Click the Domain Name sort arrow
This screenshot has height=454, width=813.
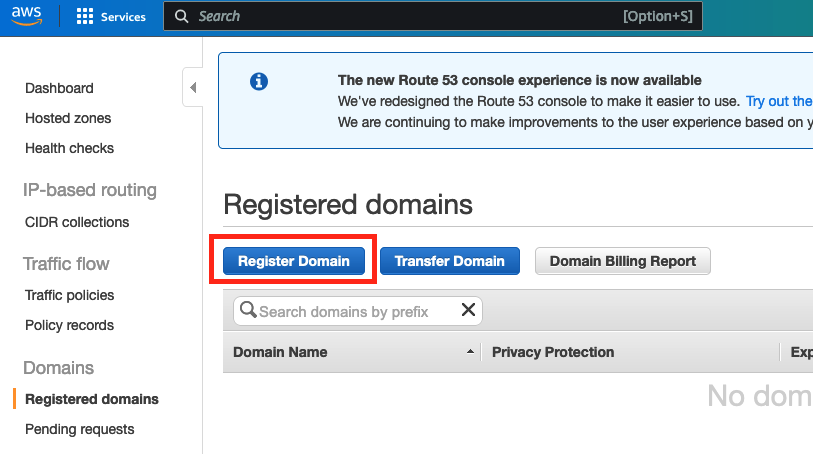[x=470, y=351]
